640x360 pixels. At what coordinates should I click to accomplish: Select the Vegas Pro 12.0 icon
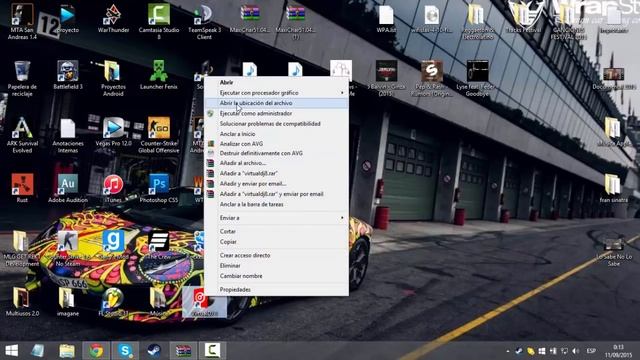113,132
